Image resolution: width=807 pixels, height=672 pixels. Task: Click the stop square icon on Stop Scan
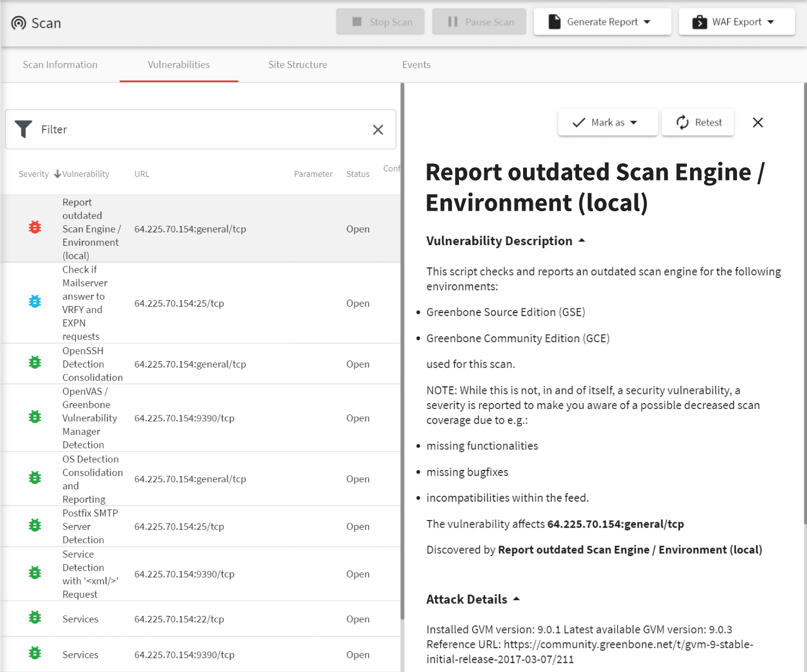tap(357, 22)
